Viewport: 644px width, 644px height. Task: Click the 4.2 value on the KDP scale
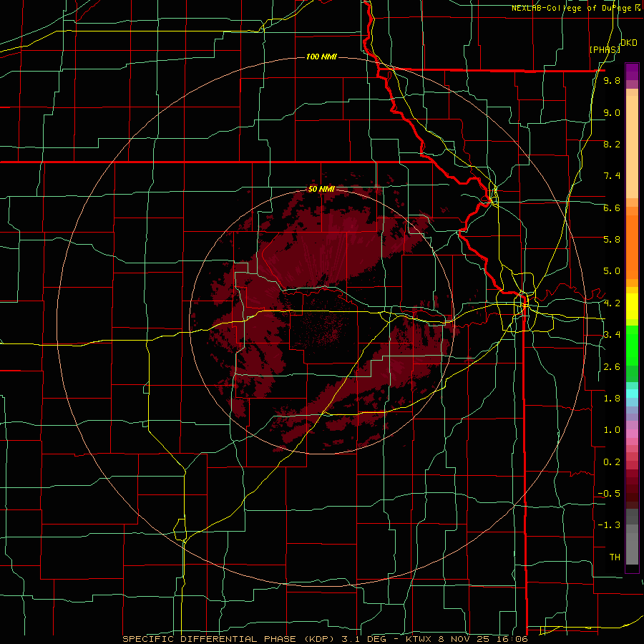(612, 303)
